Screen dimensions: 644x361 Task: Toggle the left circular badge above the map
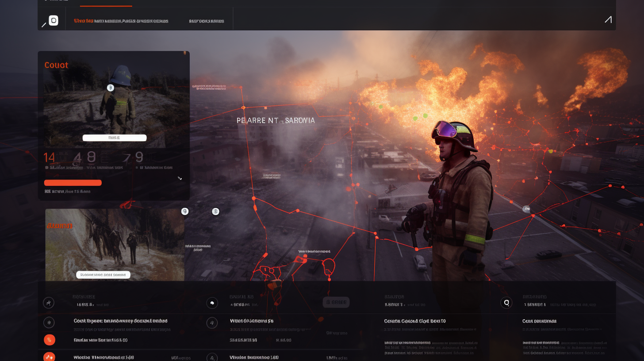[185, 211]
